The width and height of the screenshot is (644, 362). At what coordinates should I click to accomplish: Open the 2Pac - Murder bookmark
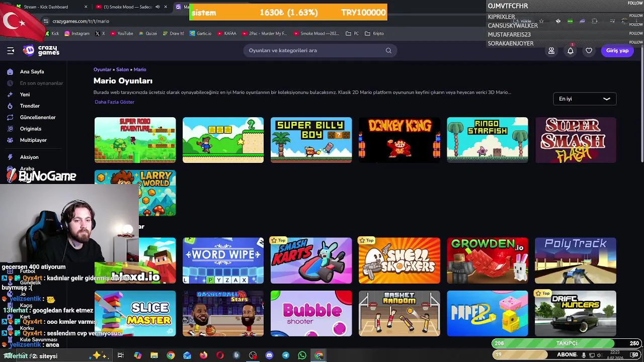tap(264, 34)
